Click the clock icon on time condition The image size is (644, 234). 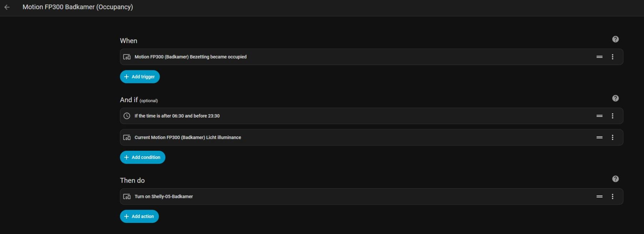point(127,116)
